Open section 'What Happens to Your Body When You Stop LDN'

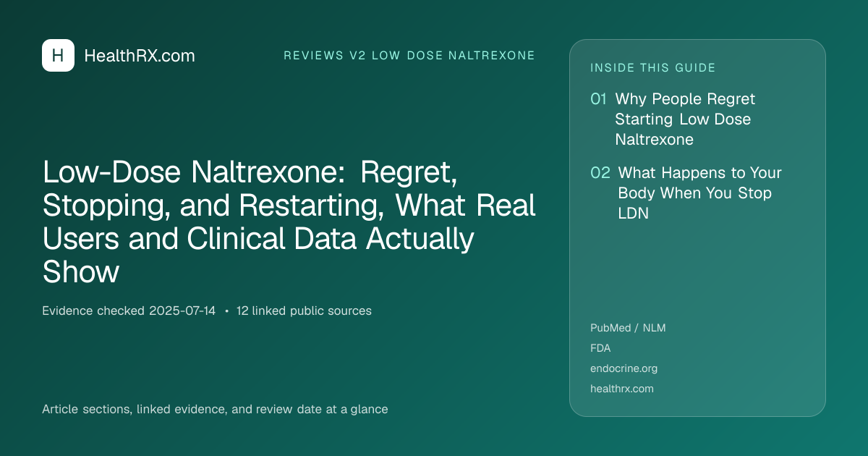[x=699, y=193]
